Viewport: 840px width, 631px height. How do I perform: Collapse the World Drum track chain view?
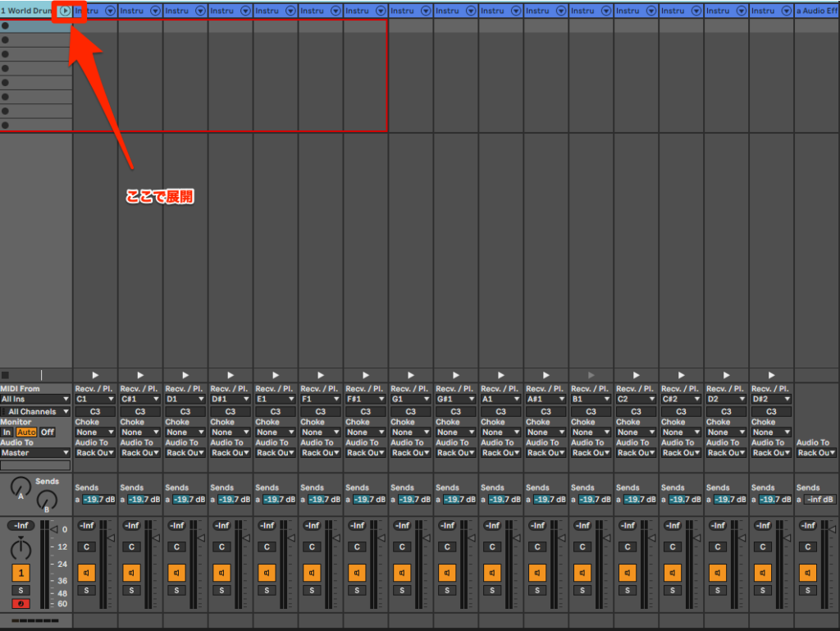[x=65, y=11]
